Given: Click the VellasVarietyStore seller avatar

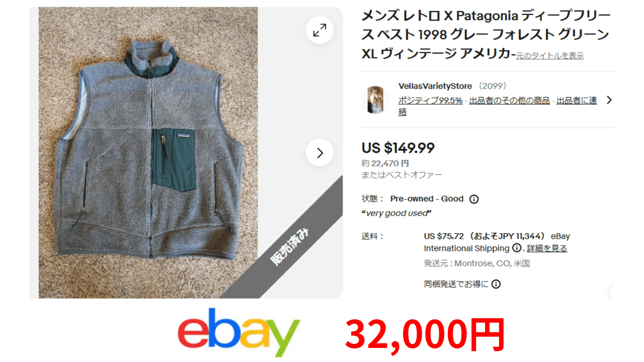Looking at the screenshot, I should 375,100.
